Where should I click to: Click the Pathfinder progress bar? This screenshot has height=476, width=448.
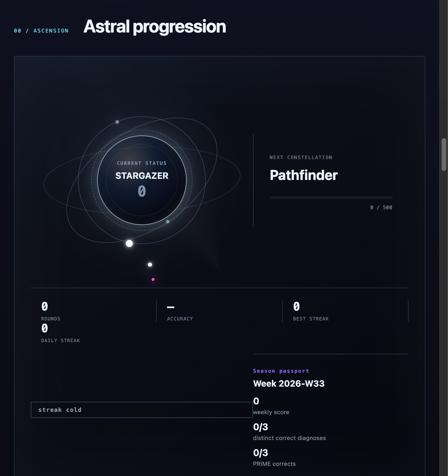(331, 198)
